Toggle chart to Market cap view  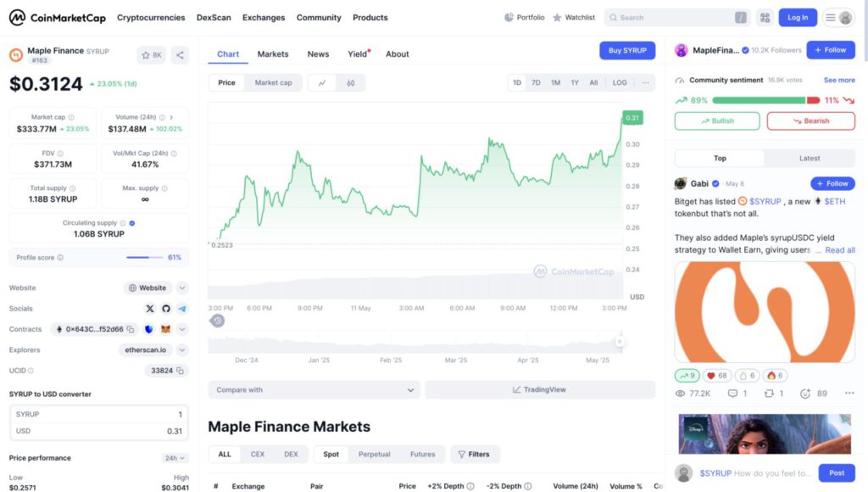(x=273, y=83)
